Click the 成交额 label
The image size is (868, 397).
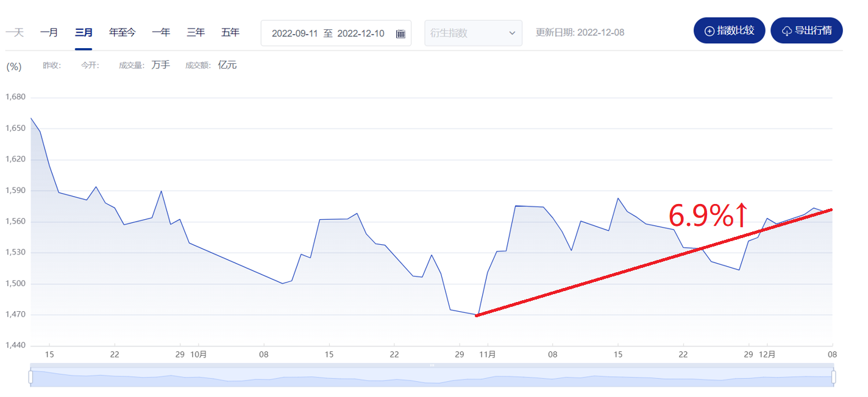tap(198, 65)
